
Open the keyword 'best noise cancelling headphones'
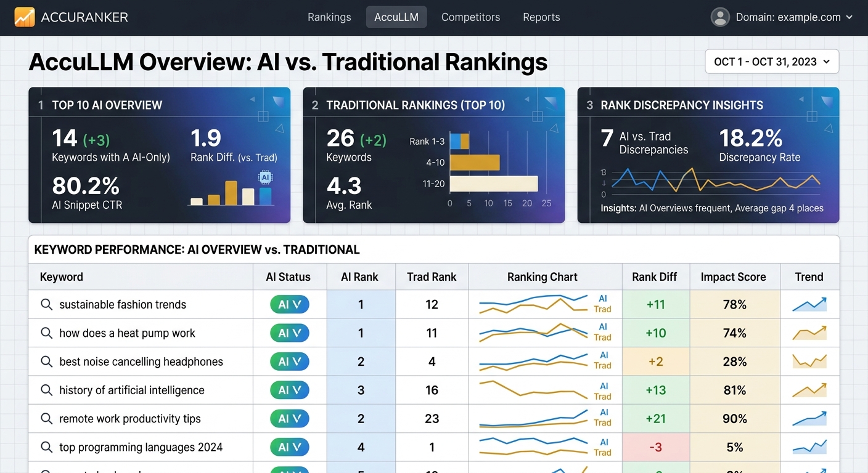click(141, 362)
